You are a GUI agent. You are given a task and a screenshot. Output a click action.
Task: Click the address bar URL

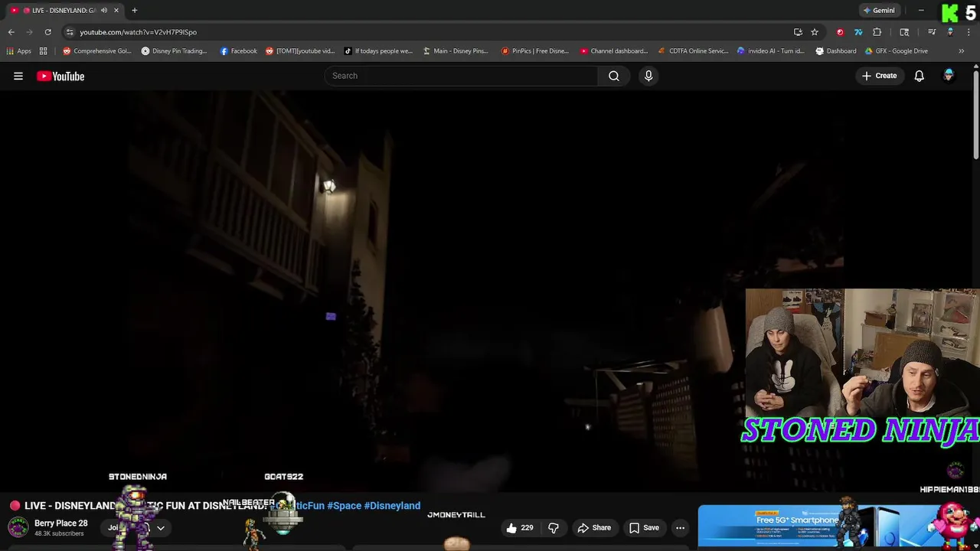coord(139,32)
